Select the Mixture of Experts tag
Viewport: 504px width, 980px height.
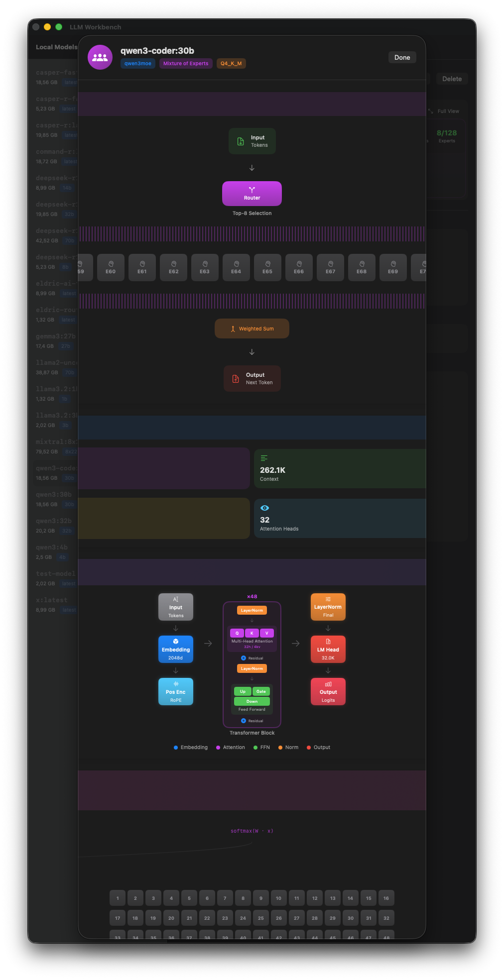click(x=186, y=64)
